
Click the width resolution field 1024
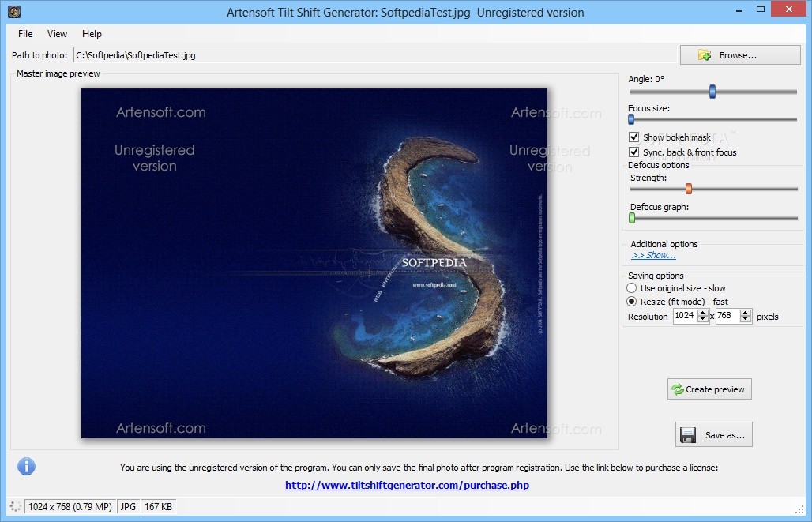(x=685, y=316)
